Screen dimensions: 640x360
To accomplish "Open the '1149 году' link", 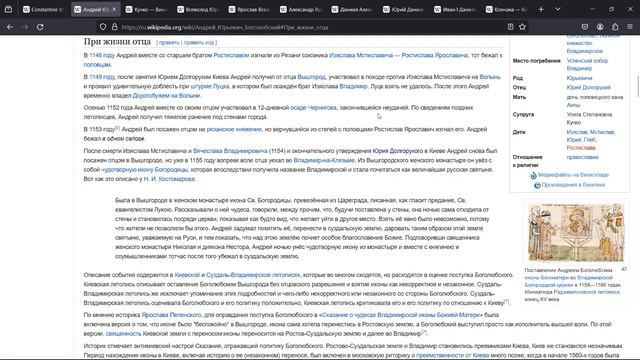I will (x=102, y=77).
